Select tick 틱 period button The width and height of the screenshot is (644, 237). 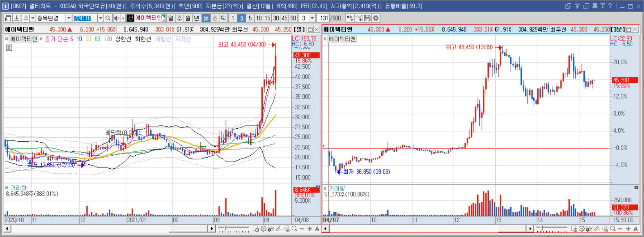pyautogui.click(x=223, y=18)
